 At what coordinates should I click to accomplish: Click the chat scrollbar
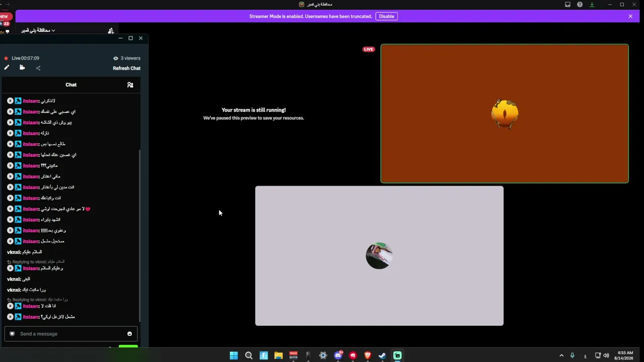click(140, 236)
